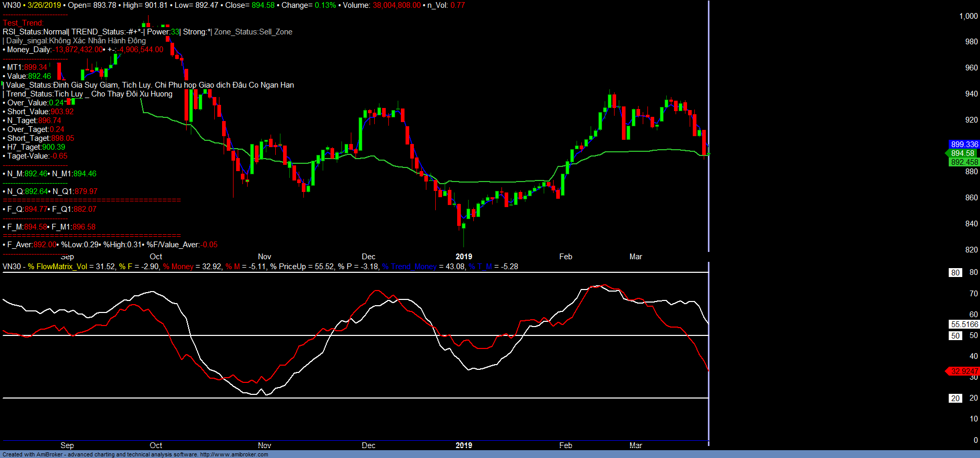Click the % FlowMatrix_Vol indicator title
Viewport: 980px width, 458px height.
57,267
